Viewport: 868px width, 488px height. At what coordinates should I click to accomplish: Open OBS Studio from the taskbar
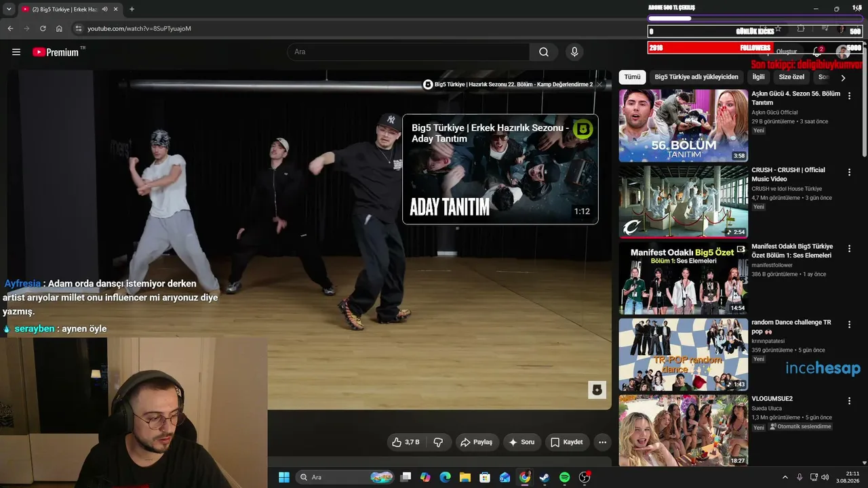coord(585,477)
